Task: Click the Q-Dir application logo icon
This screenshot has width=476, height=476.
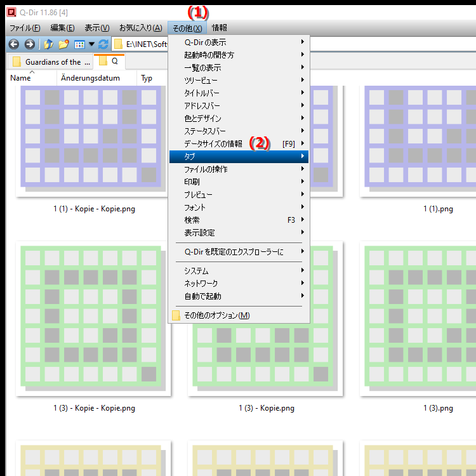Action: tap(11, 12)
